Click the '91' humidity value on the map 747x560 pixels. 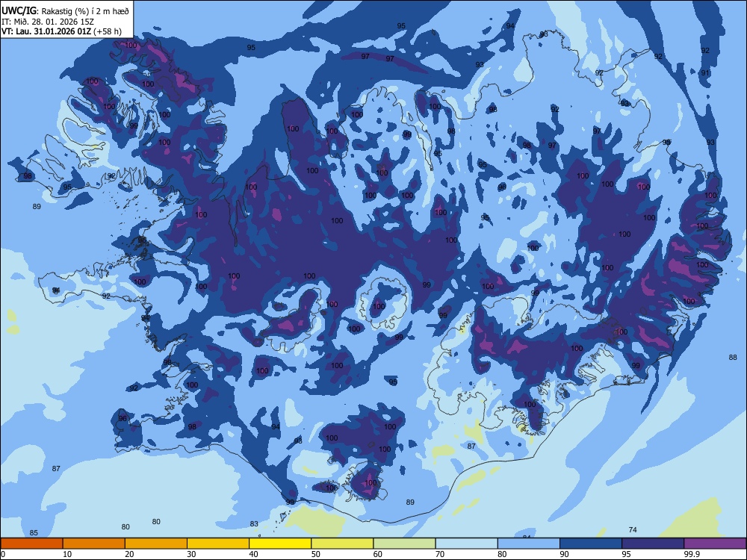click(705, 73)
